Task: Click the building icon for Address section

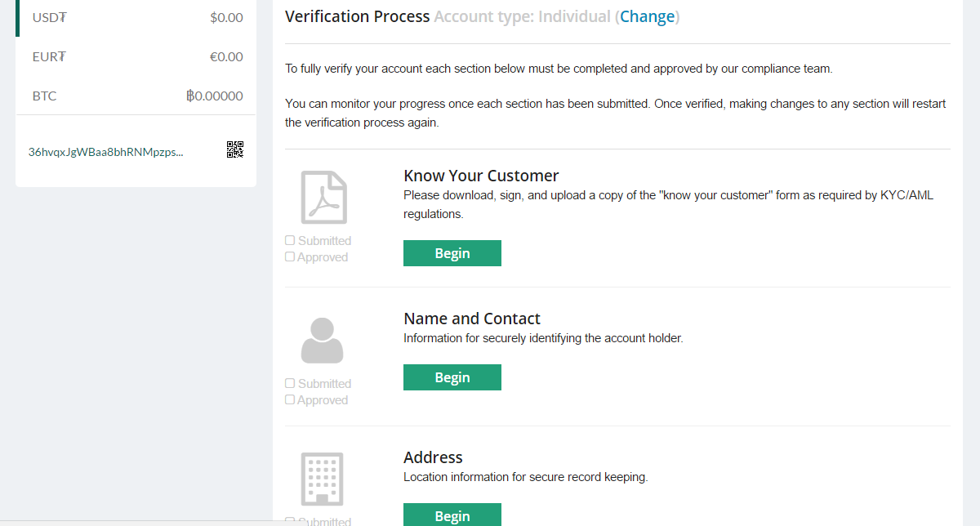Action: pyautogui.click(x=322, y=478)
